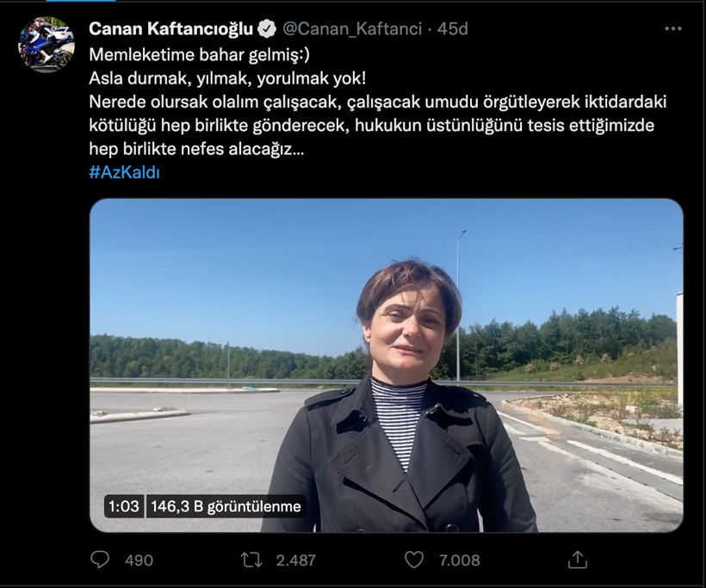The height and width of the screenshot is (588, 706).
Task: Click the 146,3 B görüntülenme views label
Action: [x=226, y=507]
